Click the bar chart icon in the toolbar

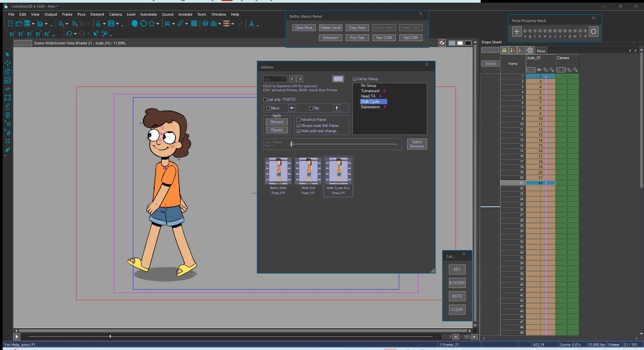pyautogui.click(x=213, y=23)
